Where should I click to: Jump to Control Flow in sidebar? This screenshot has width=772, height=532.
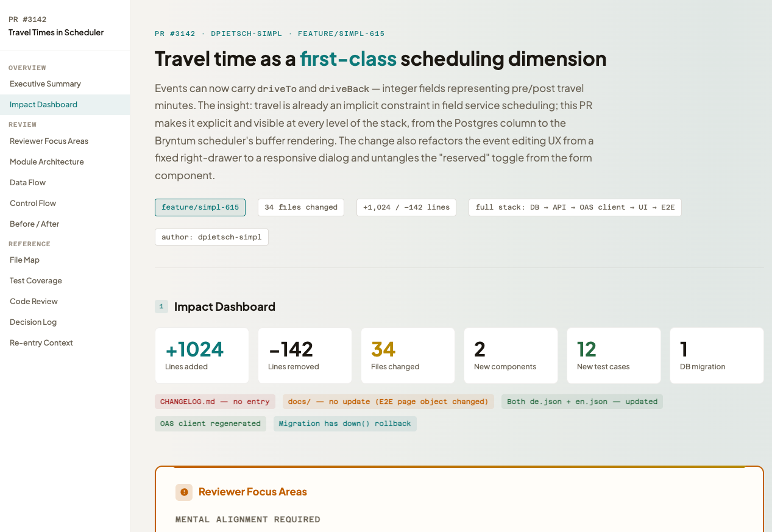coord(33,204)
